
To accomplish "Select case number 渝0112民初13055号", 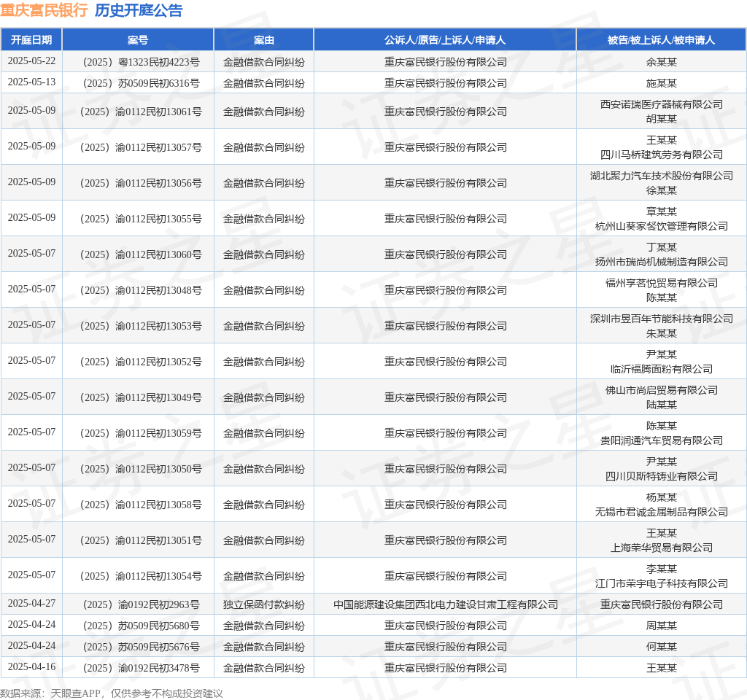I will click(141, 219).
